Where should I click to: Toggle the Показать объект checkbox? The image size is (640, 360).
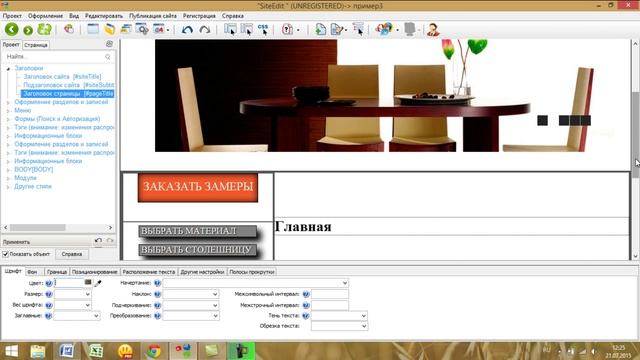[5, 254]
